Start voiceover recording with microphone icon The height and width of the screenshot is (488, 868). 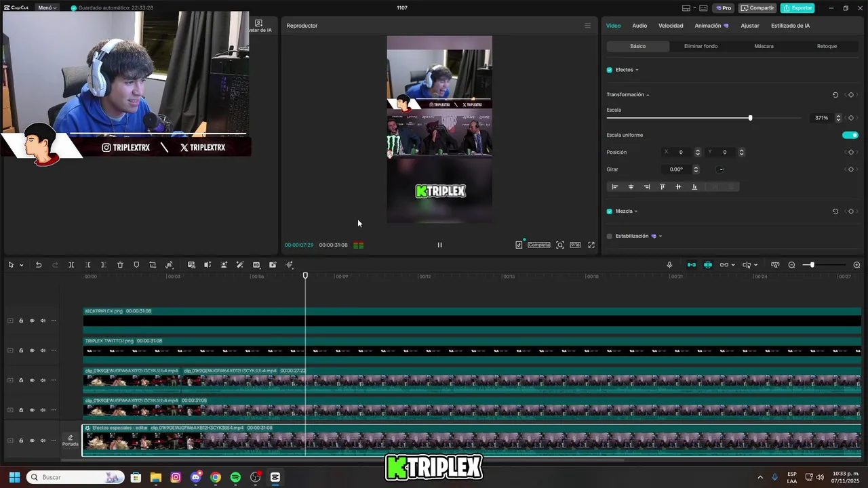point(669,265)
